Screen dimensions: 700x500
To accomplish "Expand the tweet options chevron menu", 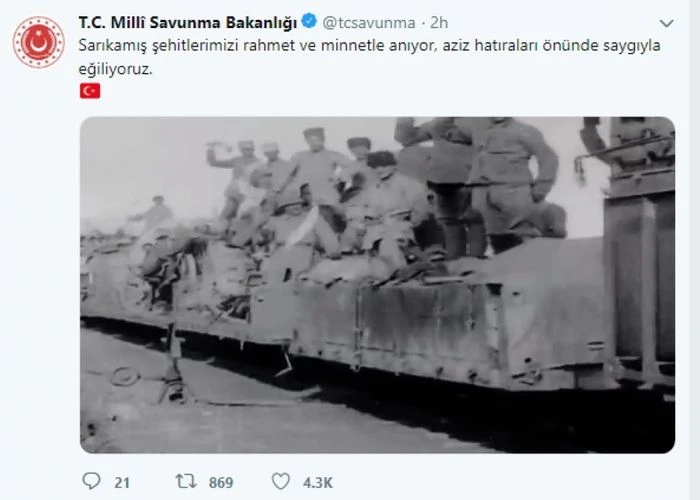I will click(666, 23).
